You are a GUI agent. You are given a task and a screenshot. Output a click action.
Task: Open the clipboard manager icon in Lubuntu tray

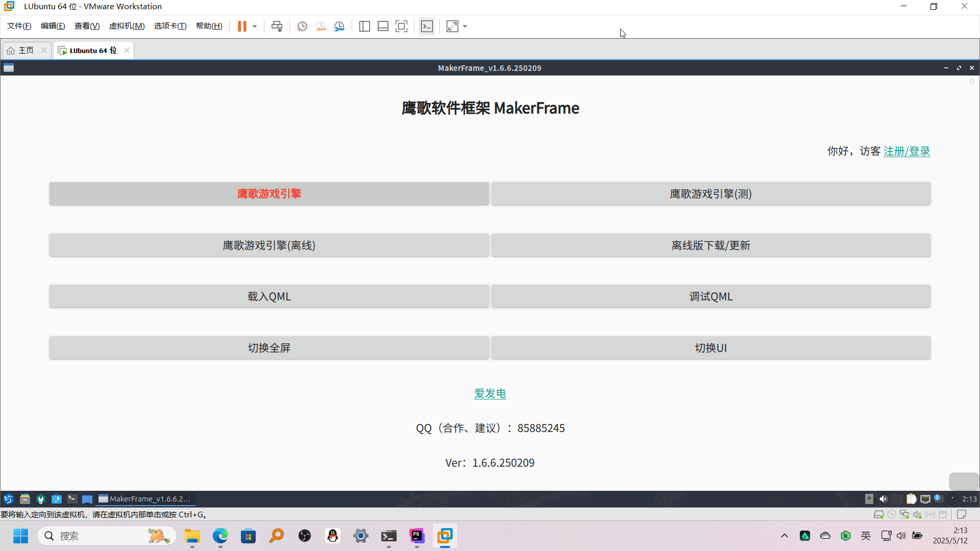tap(912, 499)
